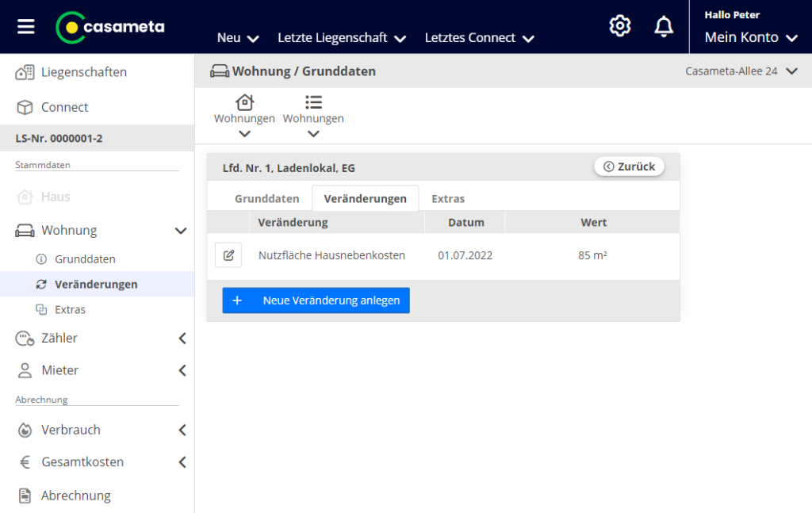Screen dimensions: 812x513
Task: Collapse the Wohnung sidebar section
Action: [181, 231]
